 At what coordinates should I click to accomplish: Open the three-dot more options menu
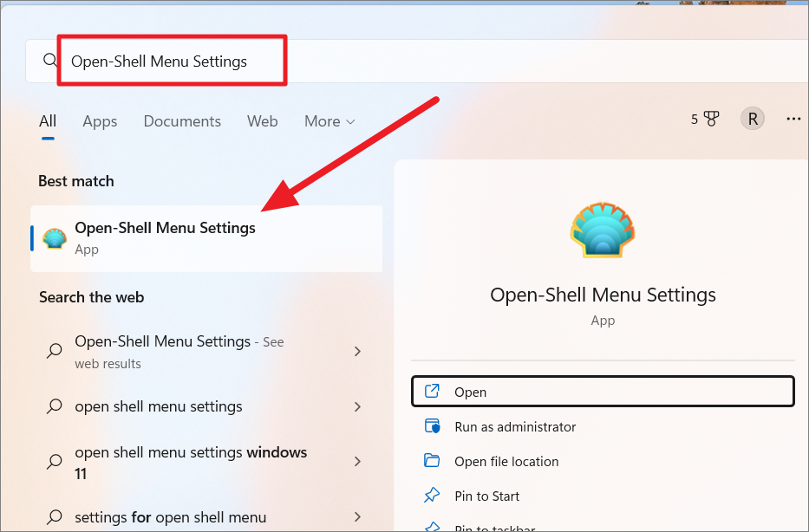[x=793, y=119]
